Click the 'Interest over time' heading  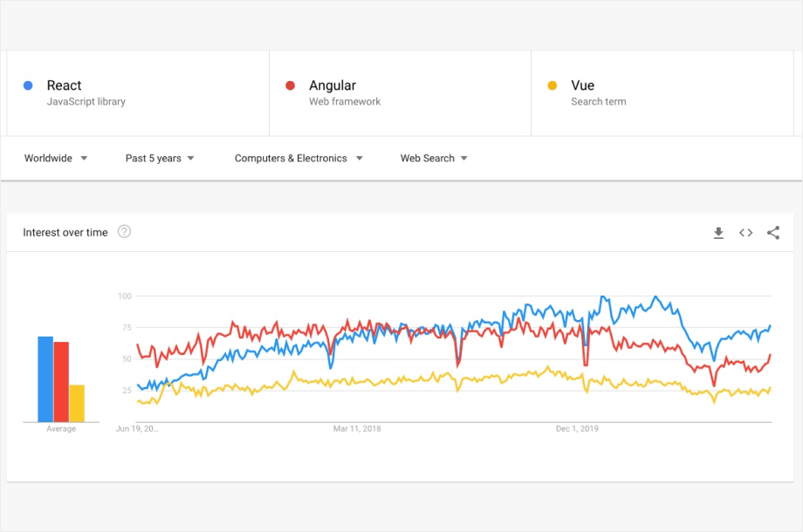65,232
